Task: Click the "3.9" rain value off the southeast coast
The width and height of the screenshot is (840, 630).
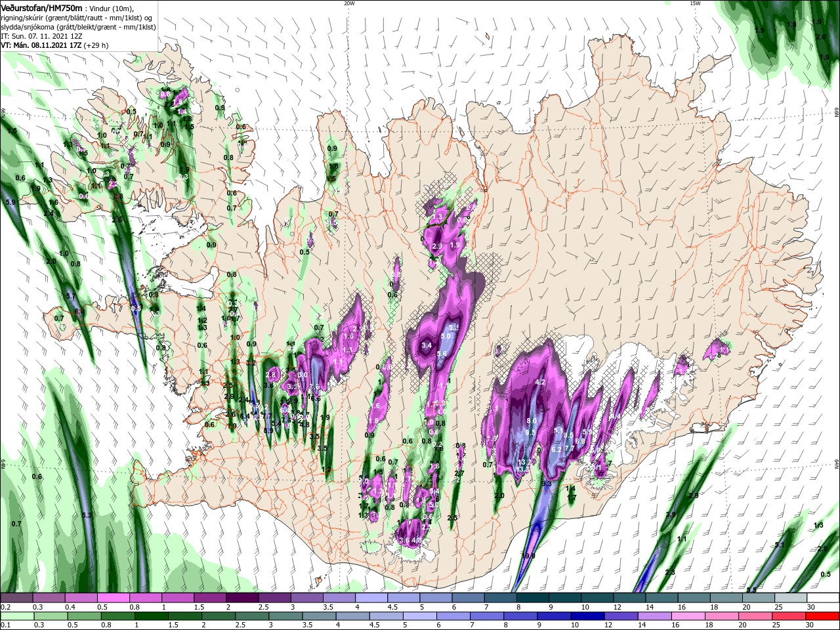Action: pyautogui.click(x=671, y=514)
